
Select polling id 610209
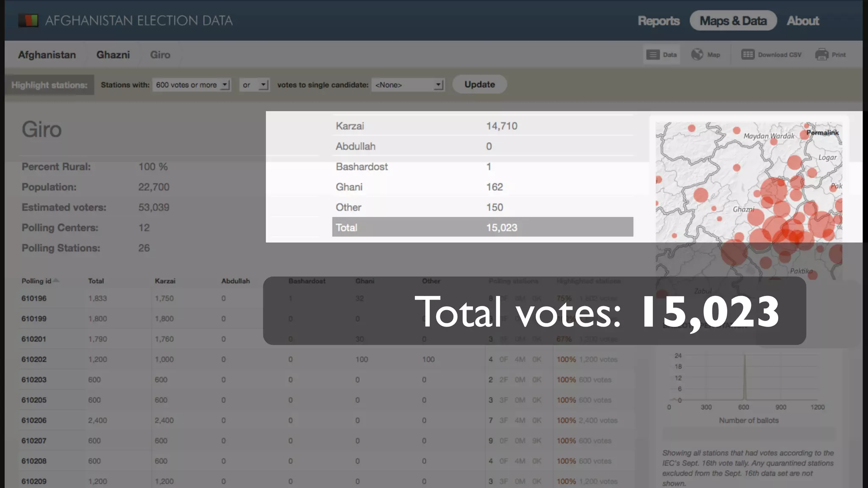34,481
